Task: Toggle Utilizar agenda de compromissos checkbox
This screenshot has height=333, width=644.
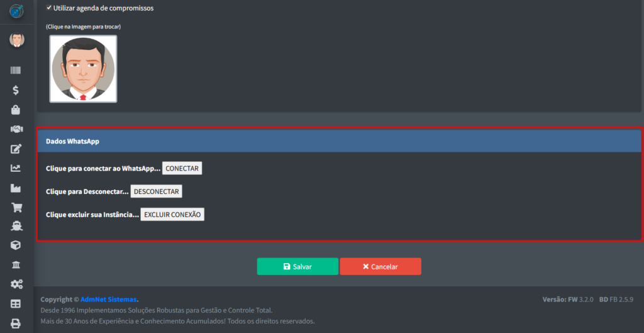Action: 49,8
